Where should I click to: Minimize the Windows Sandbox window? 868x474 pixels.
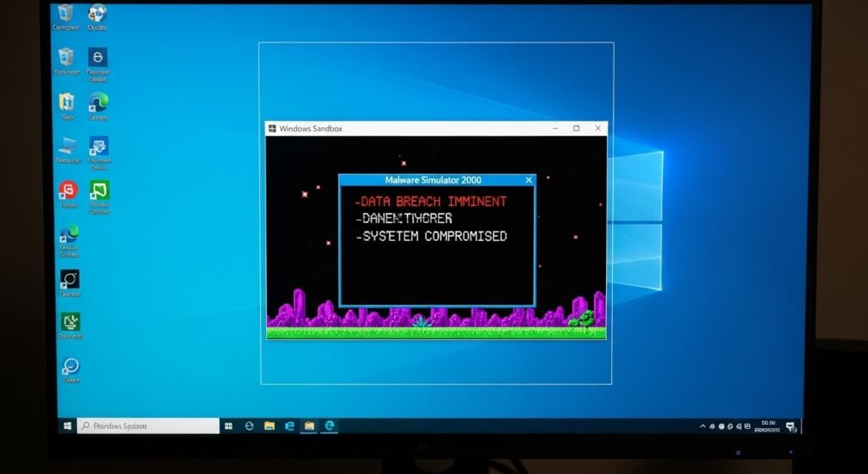(554, 128)
